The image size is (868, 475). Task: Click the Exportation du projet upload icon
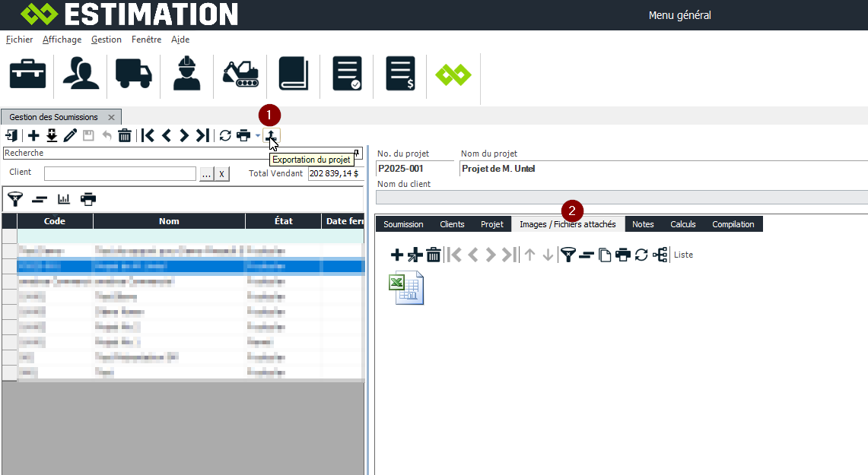(x=272, y=135)
